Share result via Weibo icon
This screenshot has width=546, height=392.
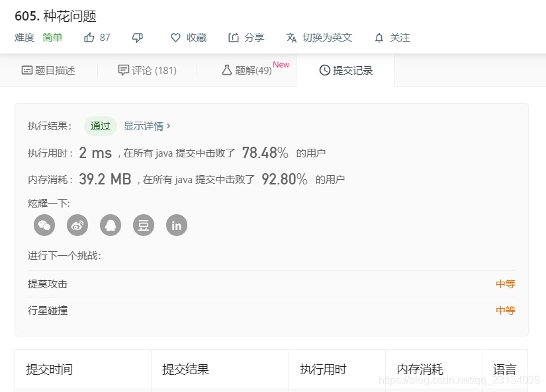(x=77, y=225)
